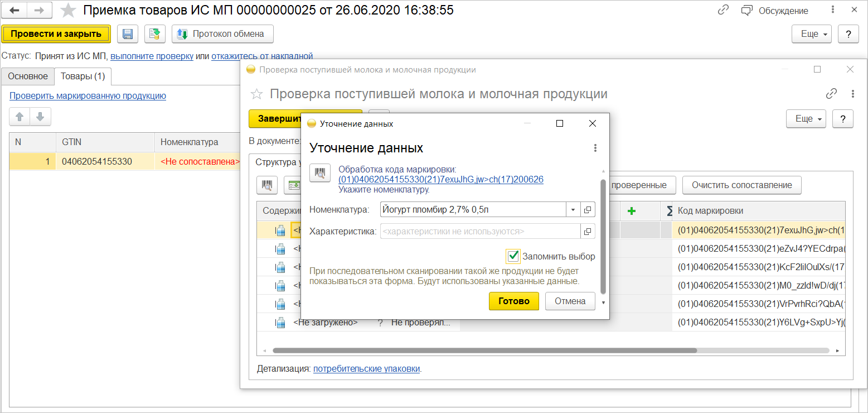
Task: Open the Проверка window's three-dot menu
Action: 853,94
